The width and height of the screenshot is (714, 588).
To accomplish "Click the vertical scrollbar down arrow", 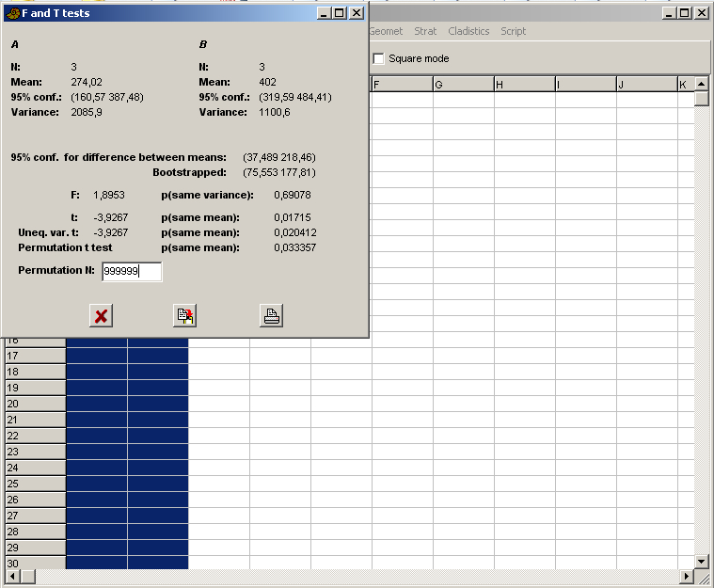I will tap(702, 561).
